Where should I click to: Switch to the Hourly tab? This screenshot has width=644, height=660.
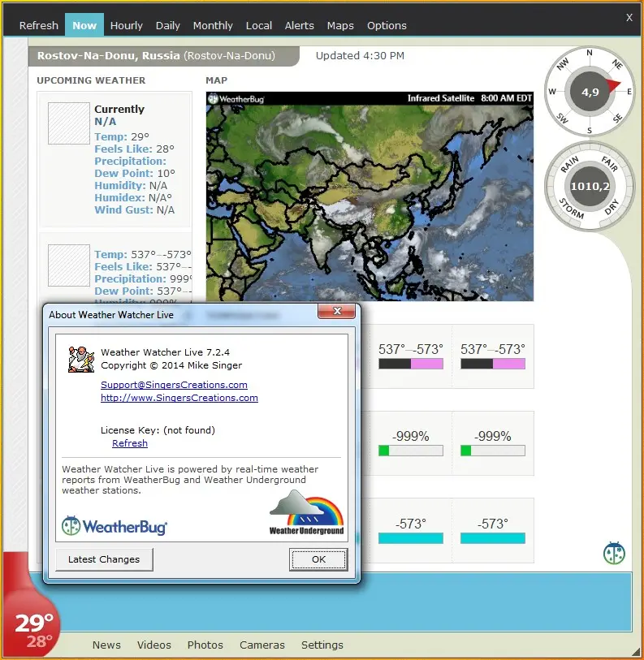pos(127,26)
